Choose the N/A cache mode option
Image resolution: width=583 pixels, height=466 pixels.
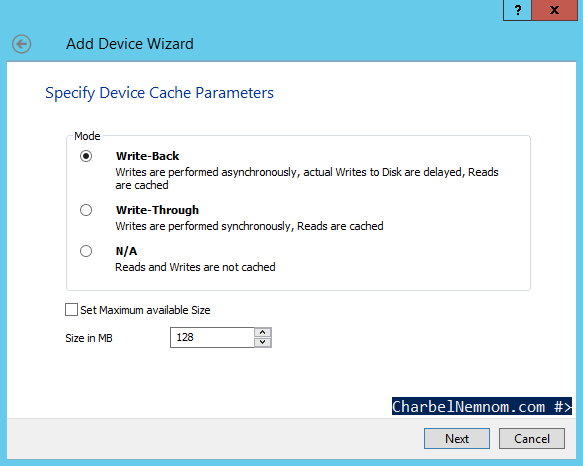pos(86,251)
